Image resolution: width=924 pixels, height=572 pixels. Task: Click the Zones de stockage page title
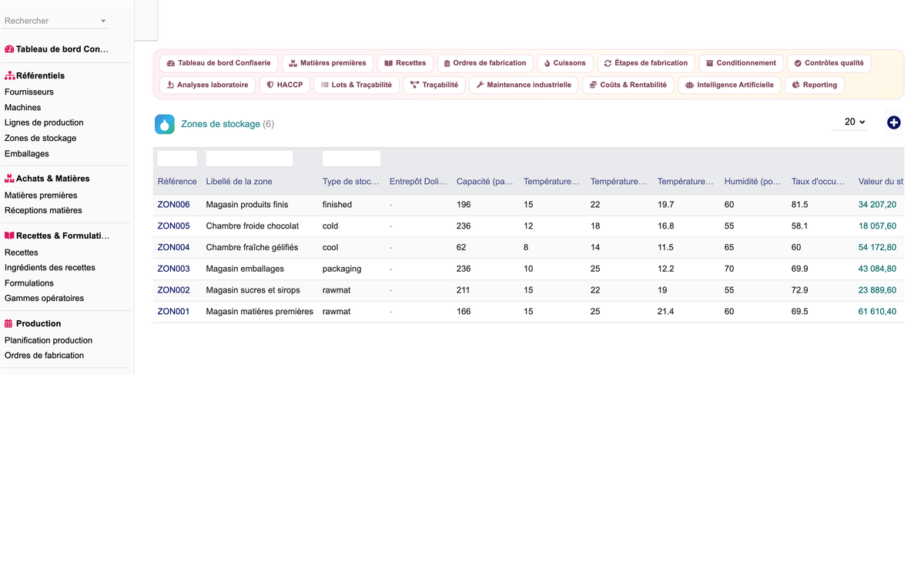tap(221, 124)
